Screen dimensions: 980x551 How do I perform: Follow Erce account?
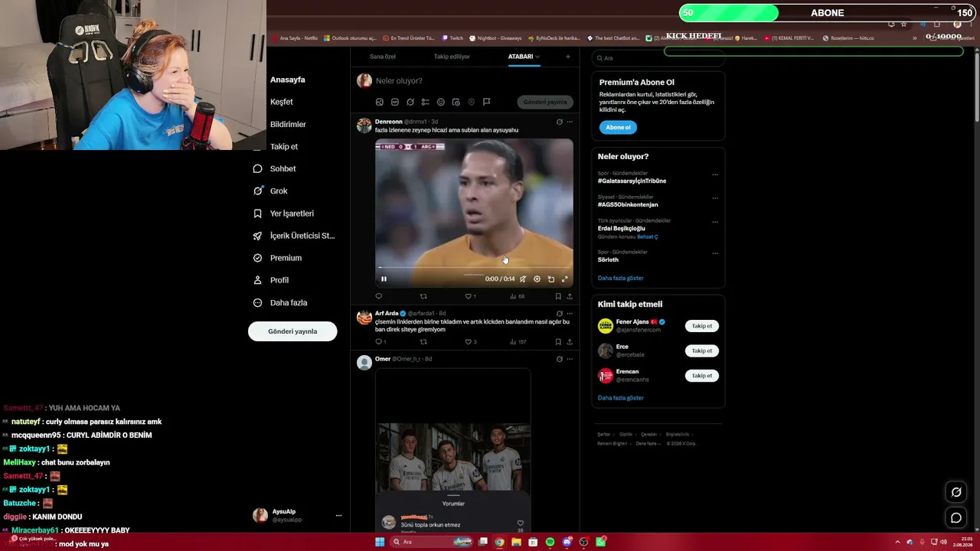click(x=701, y=350)
